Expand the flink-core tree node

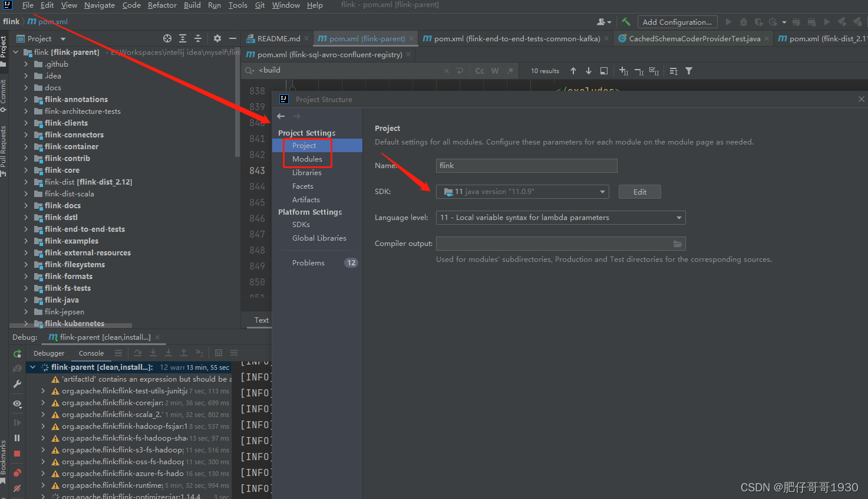[x=26, y=170]
